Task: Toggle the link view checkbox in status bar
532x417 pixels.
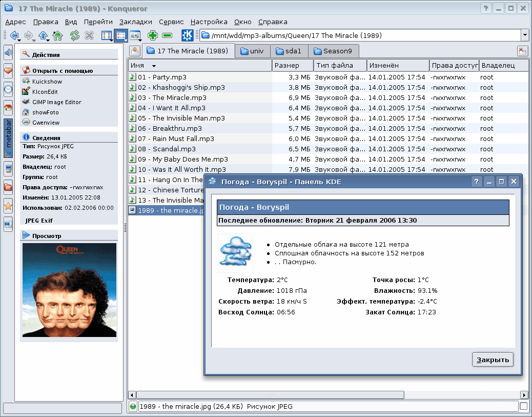Action: pyautogui.click(x=523, y=406)
